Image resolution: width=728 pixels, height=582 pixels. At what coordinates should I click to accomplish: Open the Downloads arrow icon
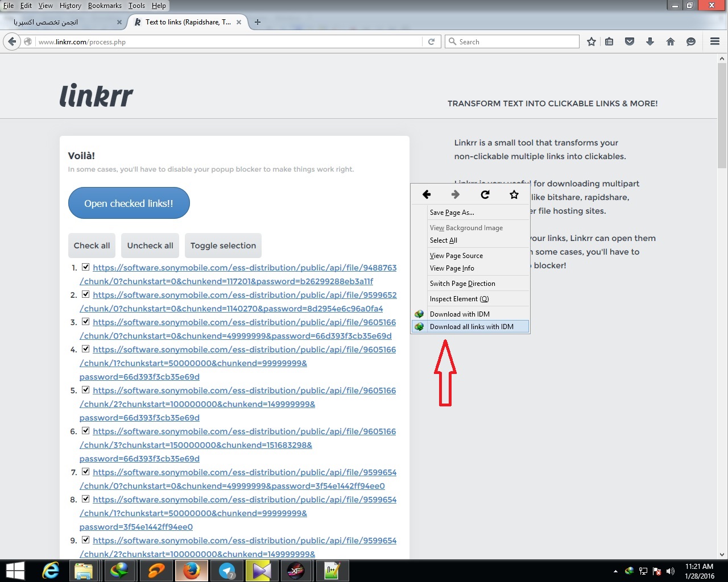point(650,41)
